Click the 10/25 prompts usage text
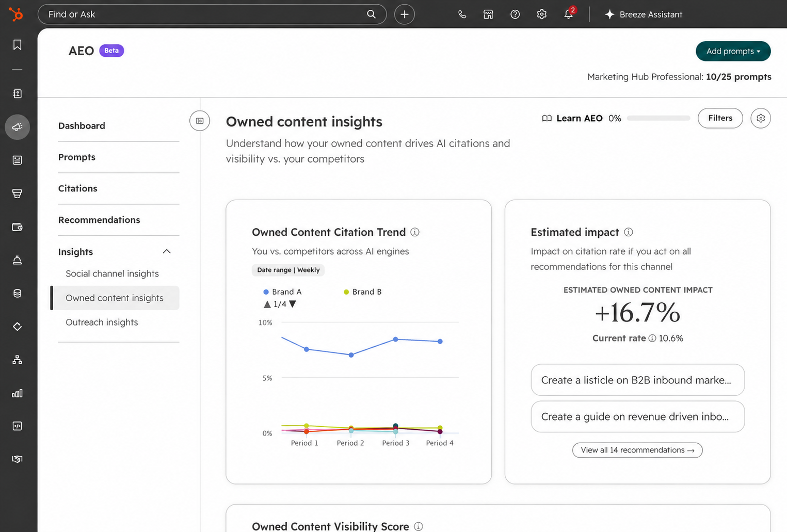 (738, 77)
